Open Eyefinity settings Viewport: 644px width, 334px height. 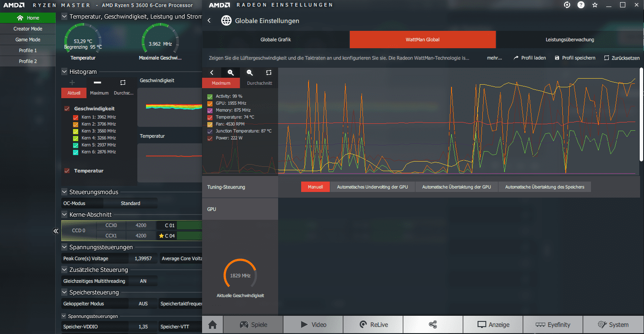coord(553,324)
